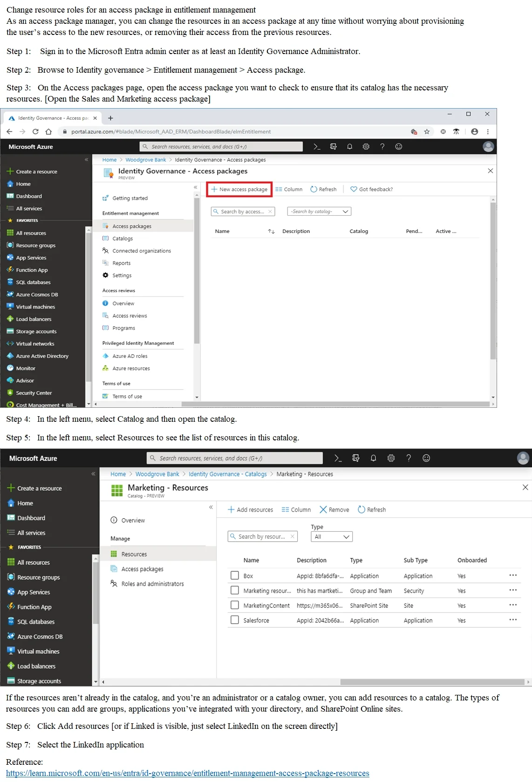Open Cloud Shell icon in lower Azure header
The image size is (532, 782).
pyautogui.click(x=338, y=458)
